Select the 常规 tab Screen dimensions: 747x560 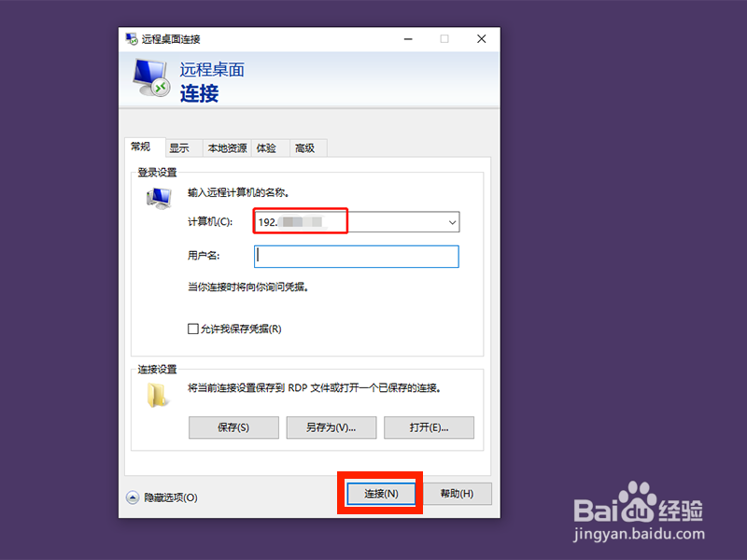[x=141, y=147]
